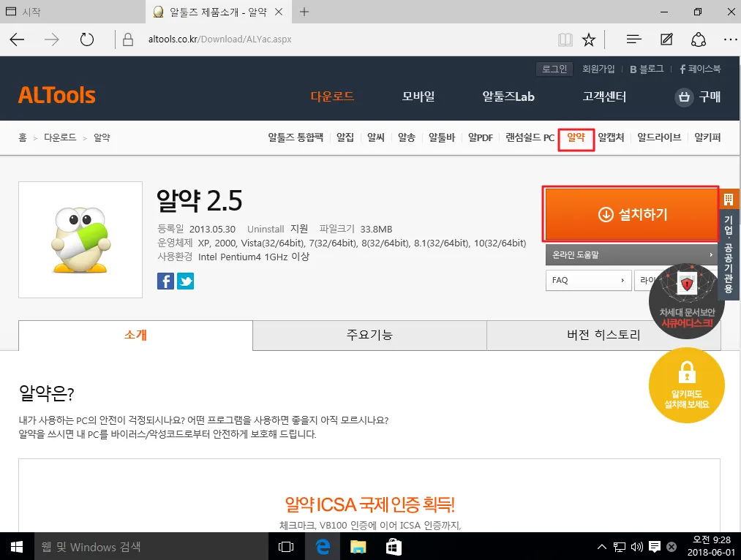Open Action Center notifications icon
741x560 pixels.
pos(655,547)
